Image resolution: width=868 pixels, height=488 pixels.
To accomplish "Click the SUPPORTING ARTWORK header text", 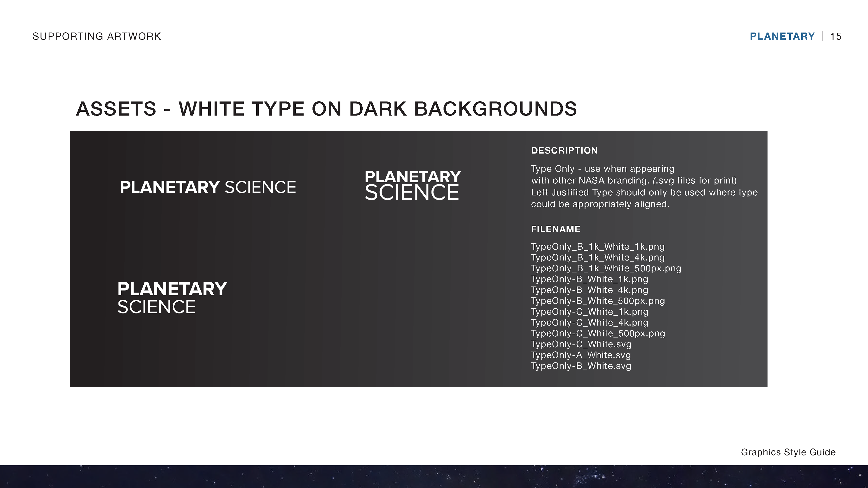I will 97,36.
